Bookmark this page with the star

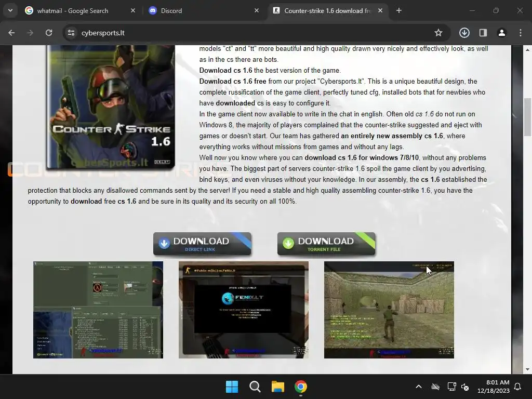(438, 33)
